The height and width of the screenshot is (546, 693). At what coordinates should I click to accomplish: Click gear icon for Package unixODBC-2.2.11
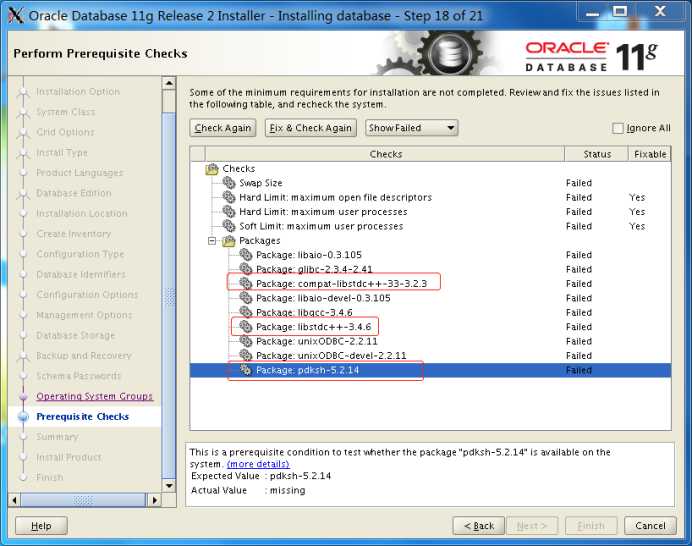click(246, 341)
